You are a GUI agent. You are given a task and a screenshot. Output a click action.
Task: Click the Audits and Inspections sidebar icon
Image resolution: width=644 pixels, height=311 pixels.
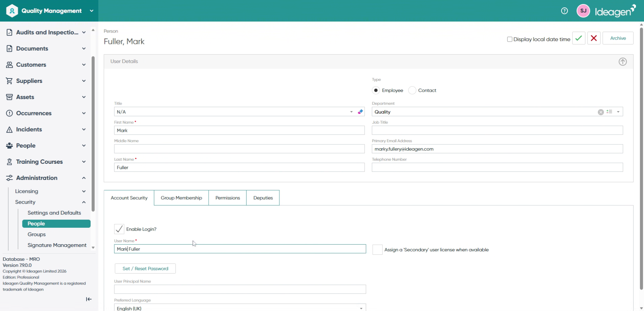(x=9, y=33)
